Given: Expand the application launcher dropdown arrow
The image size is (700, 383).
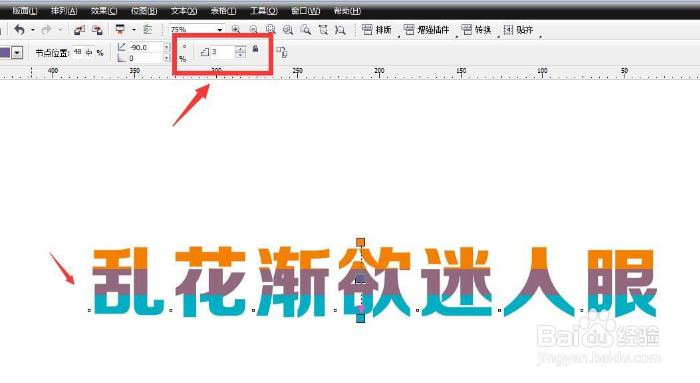Looking at the screenshot, I should tap(133, 30).
